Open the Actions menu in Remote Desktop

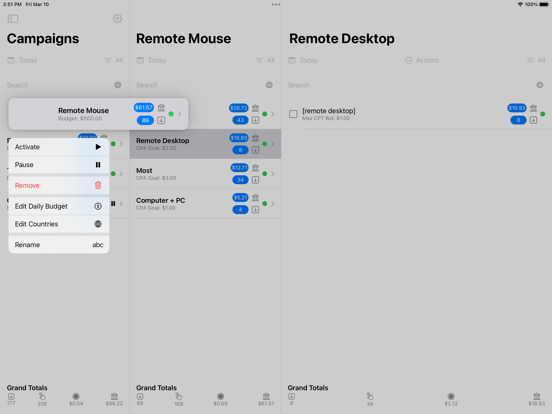[422, 60]
